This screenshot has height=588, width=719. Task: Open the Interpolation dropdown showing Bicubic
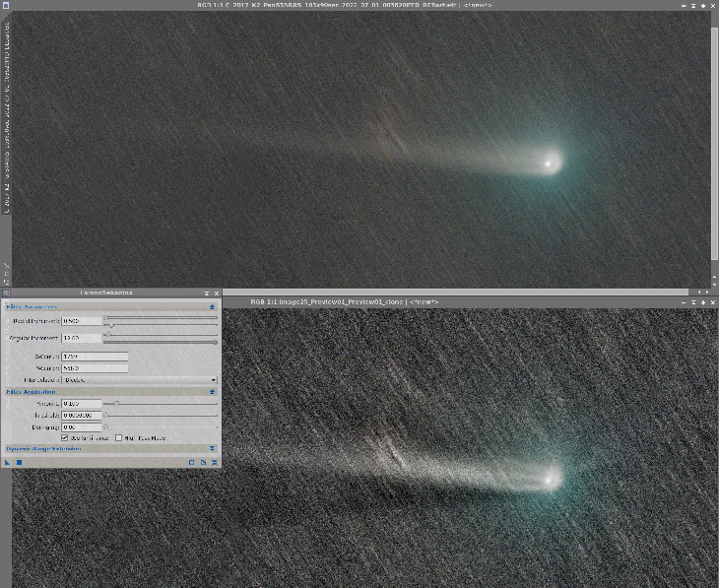pyautogui.click(x=138, y=379)
